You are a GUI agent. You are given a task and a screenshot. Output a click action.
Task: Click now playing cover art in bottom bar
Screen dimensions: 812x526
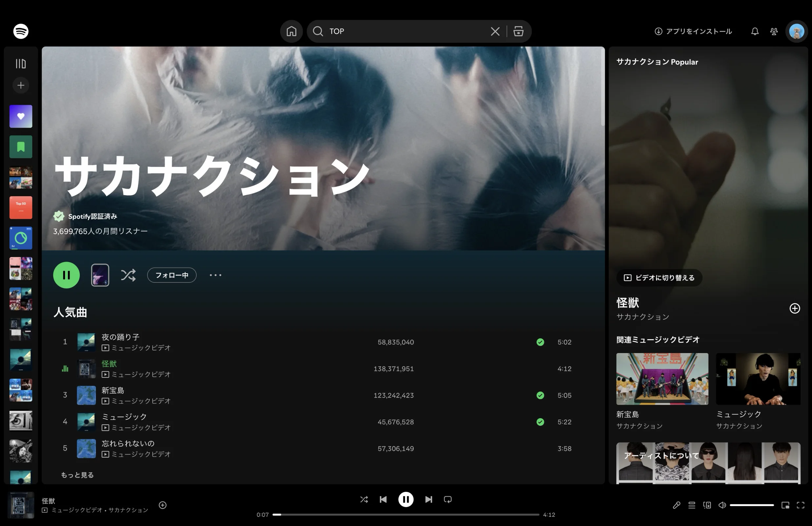(x=21, y=505)
